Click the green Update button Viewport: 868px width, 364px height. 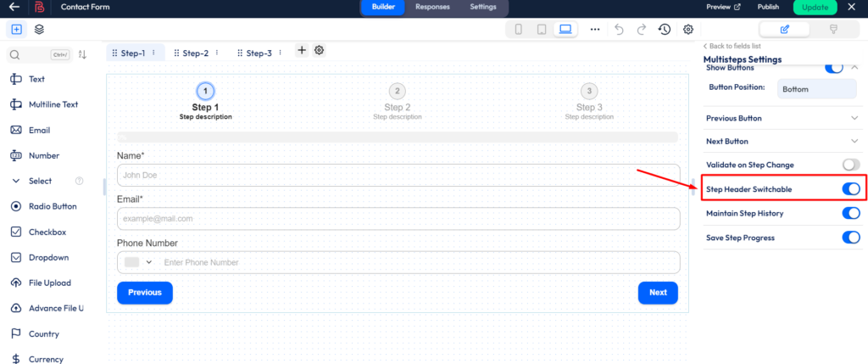coord(815,7)
